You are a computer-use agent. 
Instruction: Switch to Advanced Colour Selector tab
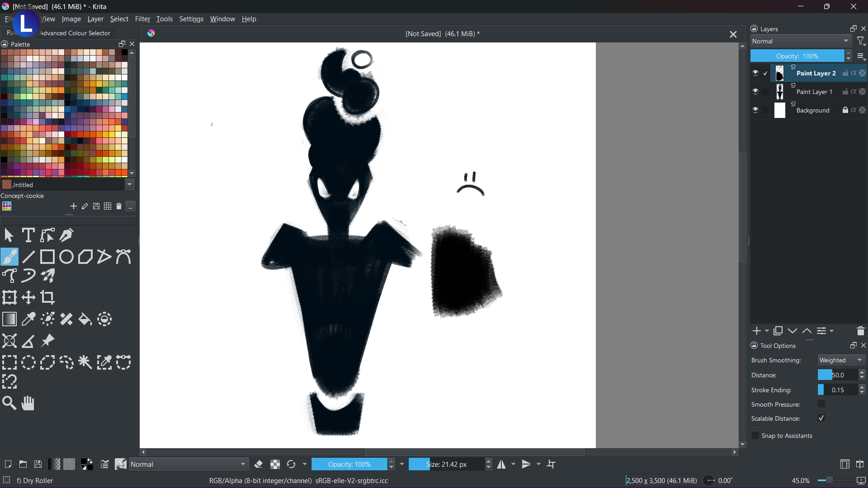[x=75, y=33]
